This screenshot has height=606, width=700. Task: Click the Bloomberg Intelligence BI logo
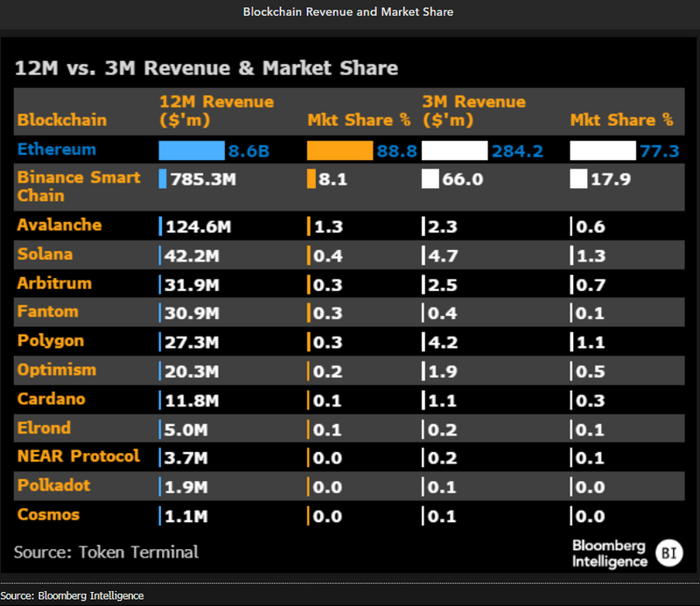click(668, 554)
